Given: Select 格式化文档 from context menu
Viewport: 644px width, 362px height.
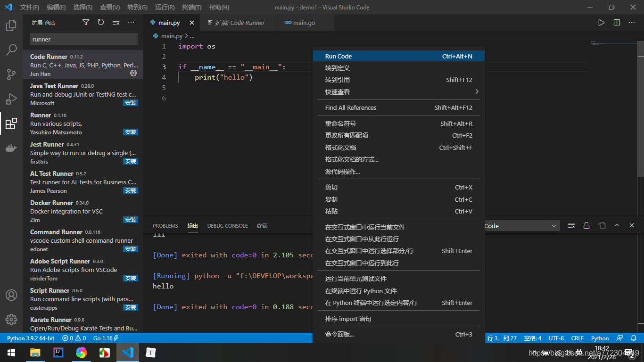Looking at the screenshot, I should pos(398,148).
